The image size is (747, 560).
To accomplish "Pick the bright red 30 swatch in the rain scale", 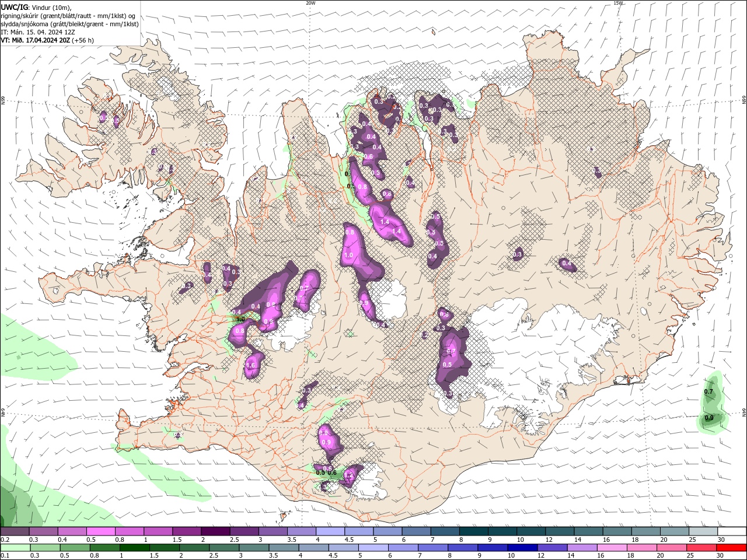I will [x=731, y=548].
